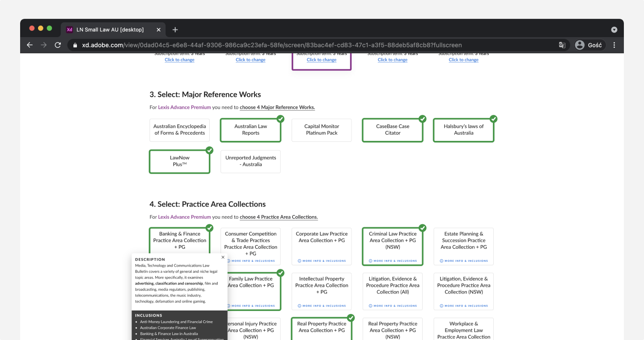The image size is (644, 340).
Task: Expand More Info for Criminal Law collection
Action: pyautogui.click(x=393, y=261)
